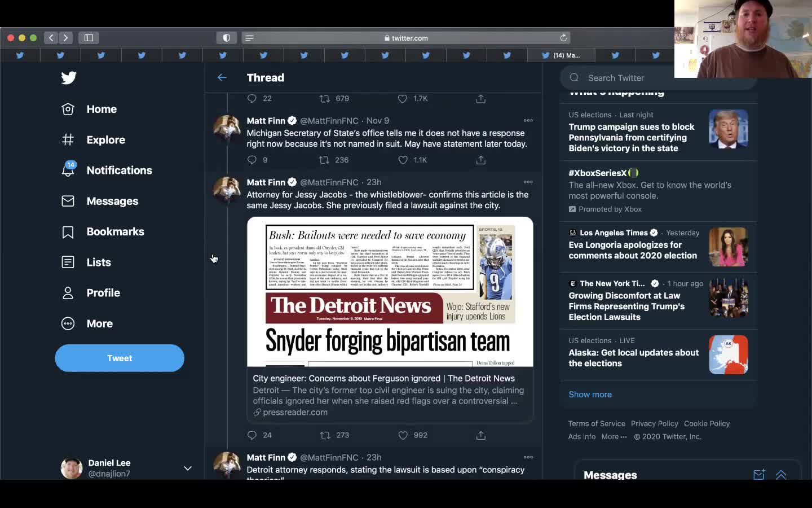The height and width of the screenshot is (508, 812).
Task: Click Safari's back navigation button
Action: pos(51,38)
